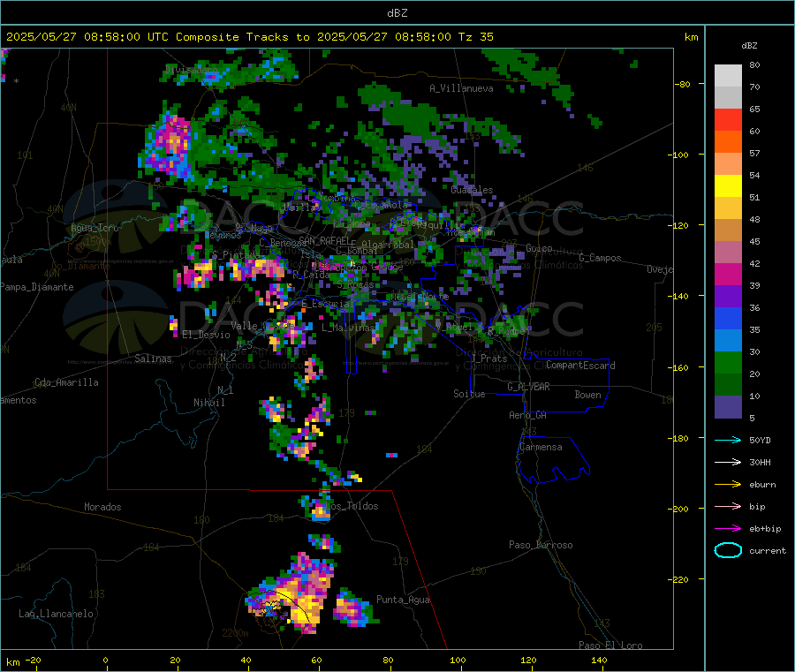Click the 'Paso_El_Loro' map label

(x=610, y=646)
